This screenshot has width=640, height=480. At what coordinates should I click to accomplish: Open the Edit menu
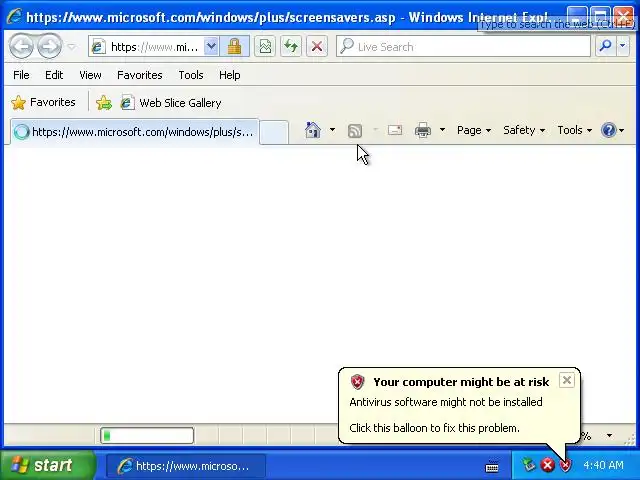point(54,75)
